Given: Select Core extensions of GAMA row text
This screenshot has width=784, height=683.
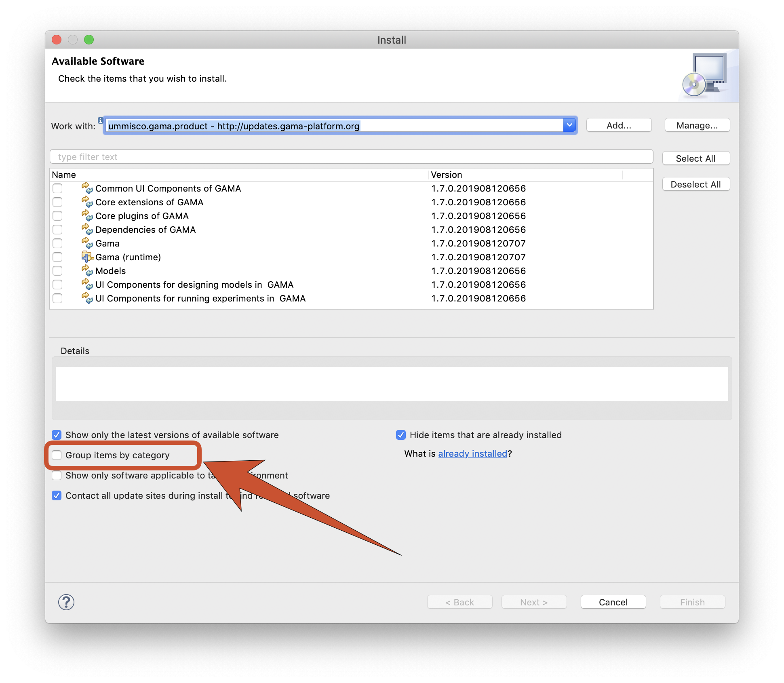Looking at the screenshot, I should click(x=150, y=202).
